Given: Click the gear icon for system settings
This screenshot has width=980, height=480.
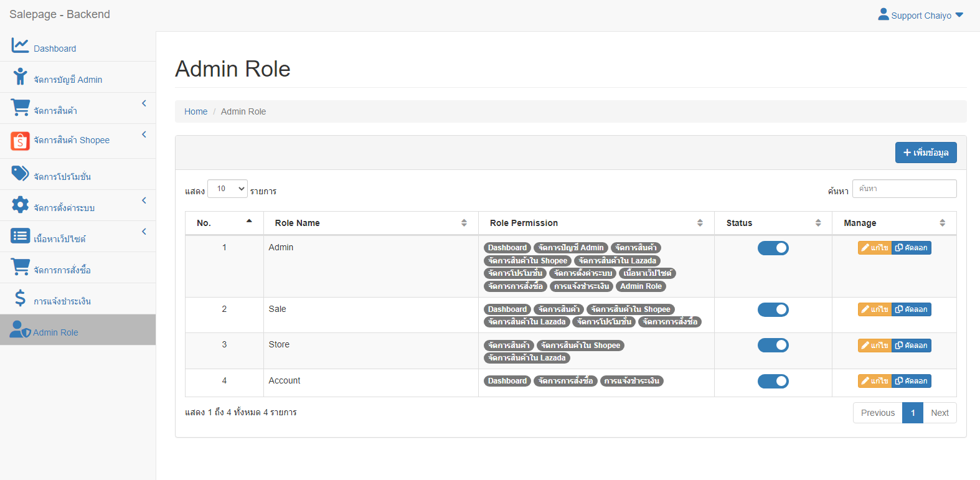Looking at the screenshot, I should pyautogui.click(x=20, y=205).
